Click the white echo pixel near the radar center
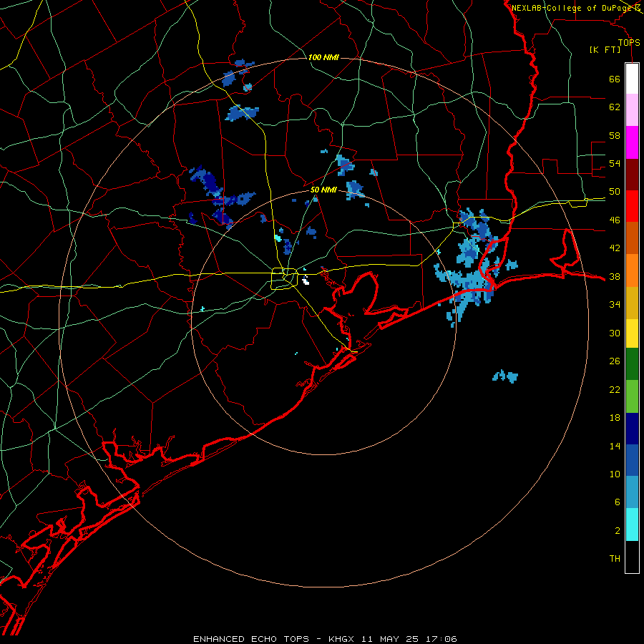The width and height of the screenshot is (644, 644). click(305, 281)
